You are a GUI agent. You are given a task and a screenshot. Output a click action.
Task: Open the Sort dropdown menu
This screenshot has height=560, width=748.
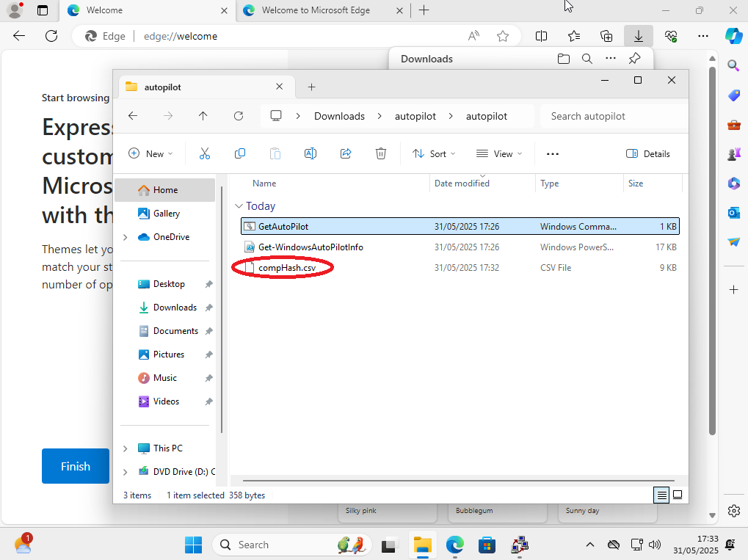click(x=434, y=153)
